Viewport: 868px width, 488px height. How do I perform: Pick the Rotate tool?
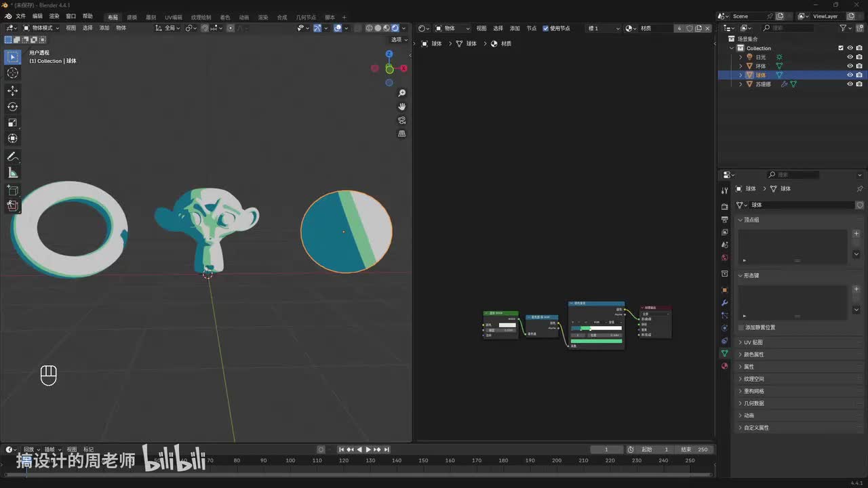click(x=12, y=106)
